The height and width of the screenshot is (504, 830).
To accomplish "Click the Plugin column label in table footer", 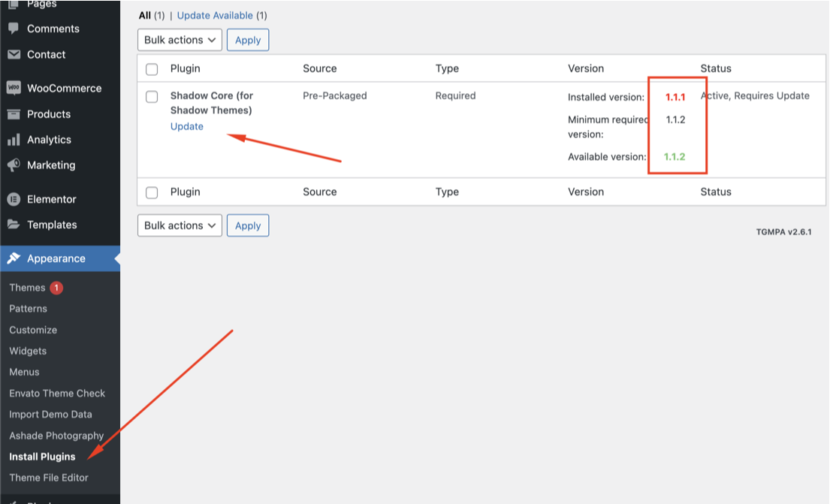I will [186, 192].
